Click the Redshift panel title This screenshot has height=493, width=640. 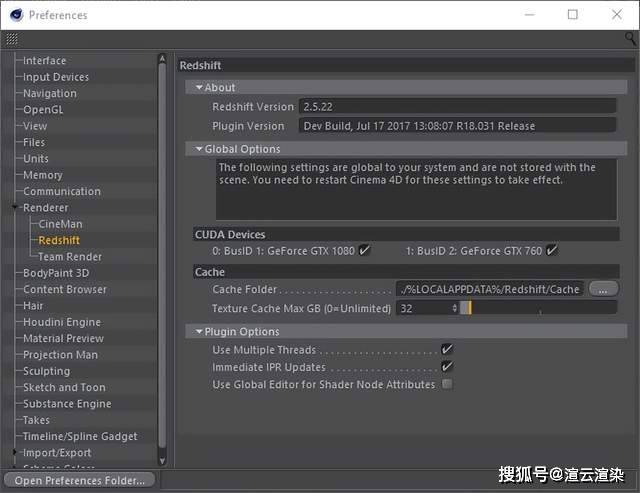point(200,65)
